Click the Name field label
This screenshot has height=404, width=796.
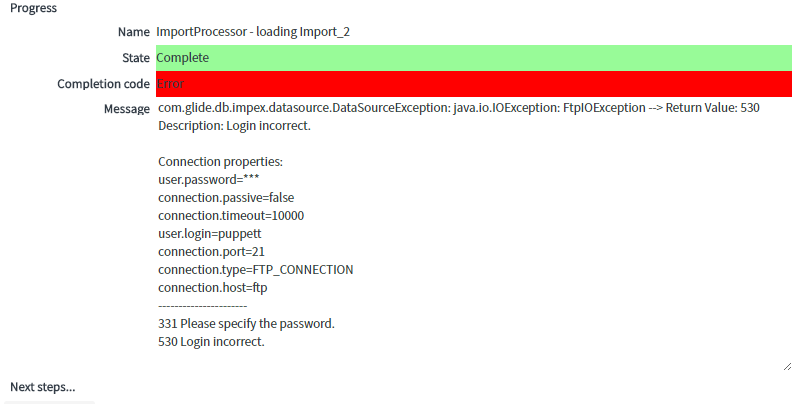click(134, 32)
